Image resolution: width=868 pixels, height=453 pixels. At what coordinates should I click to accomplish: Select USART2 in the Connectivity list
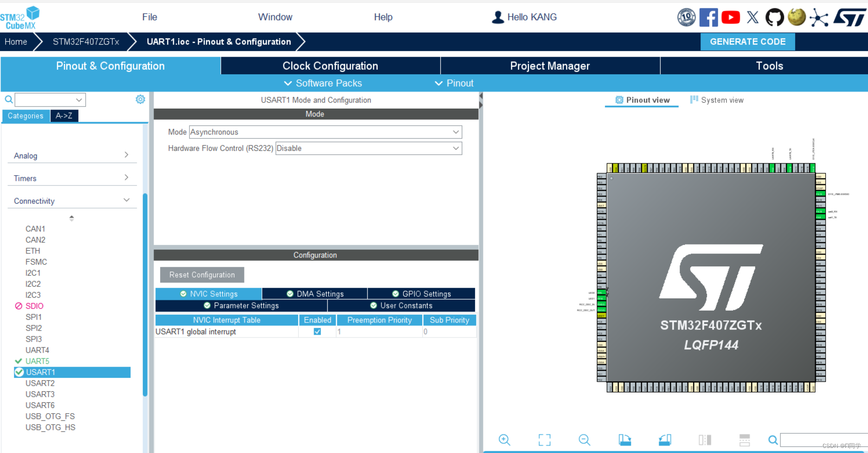click(40, 383)
